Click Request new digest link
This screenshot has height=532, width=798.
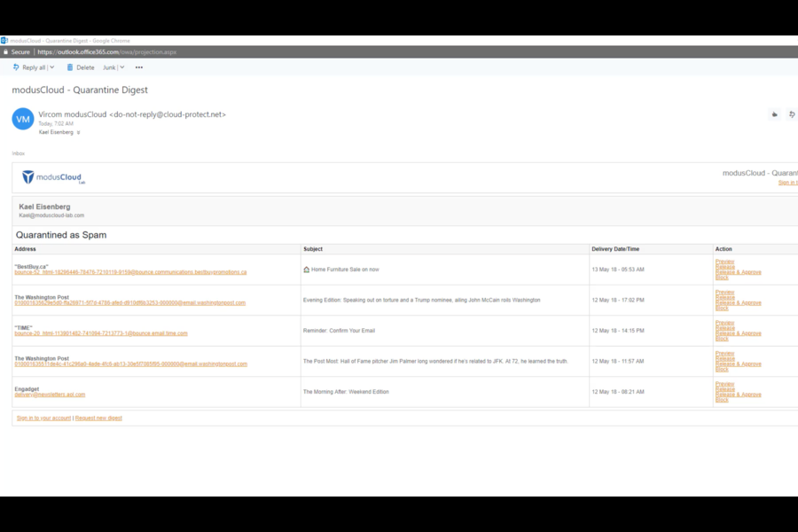[x=98, y=418]
